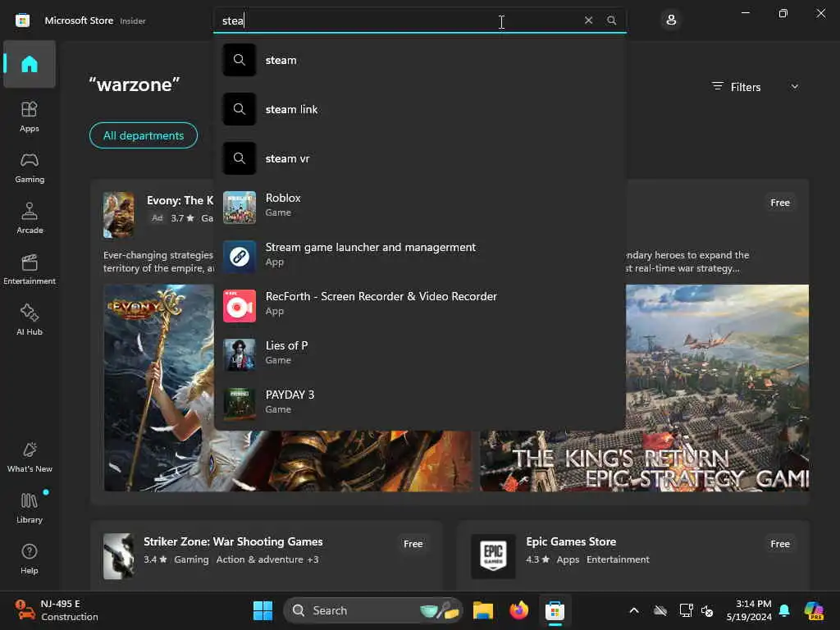Click the Microsoft Store logo icon
840x630 pixels.
22,21
